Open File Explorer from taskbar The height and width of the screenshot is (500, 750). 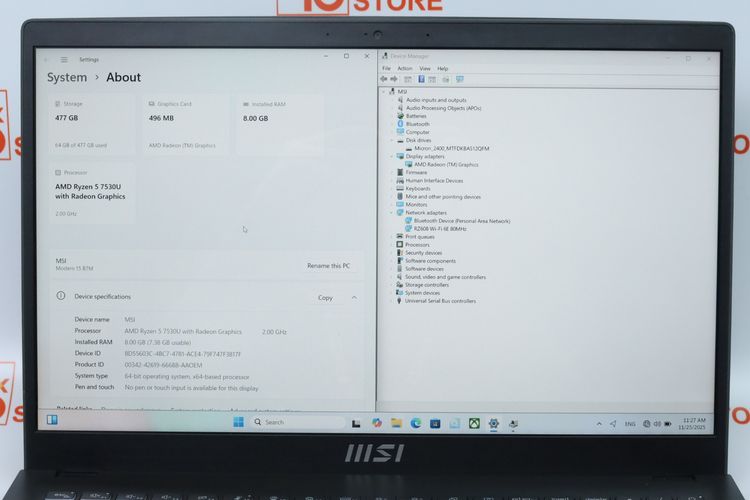(x=396, y=422)
